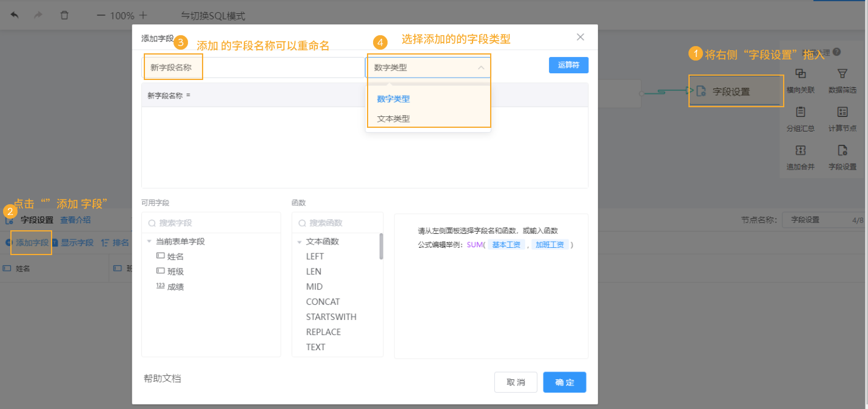Open the data processing help question mark
This screenshot has width=868, height=409.
(x=837, y=53)
